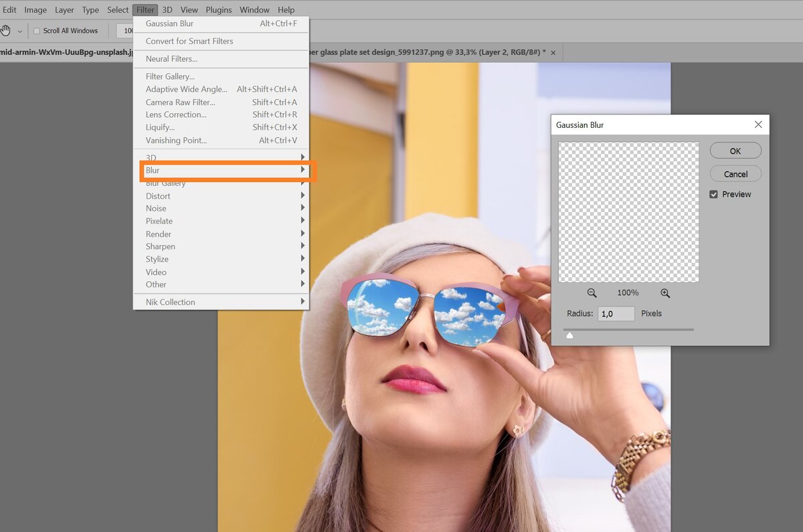Screen dimensions: 803x532
Task: Toggle the Scroll All Windows checkbox
Action: (37, 31)
